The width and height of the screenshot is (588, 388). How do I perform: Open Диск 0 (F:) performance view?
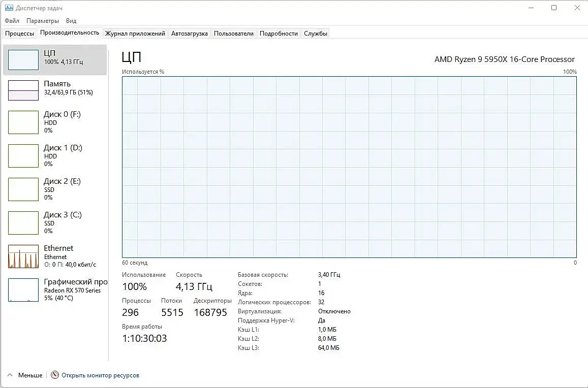click(x=23, y=122)
